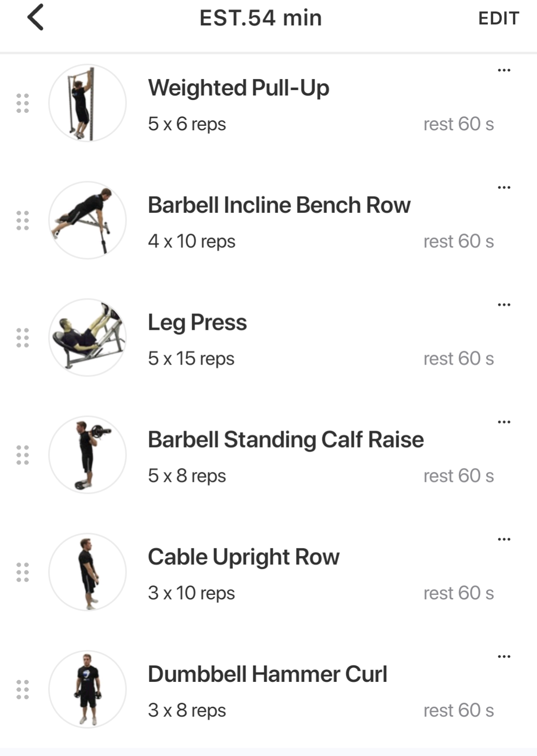
Task: Tap the Dumbbell Hammer Curl exercise name
Action: (267, 674)
